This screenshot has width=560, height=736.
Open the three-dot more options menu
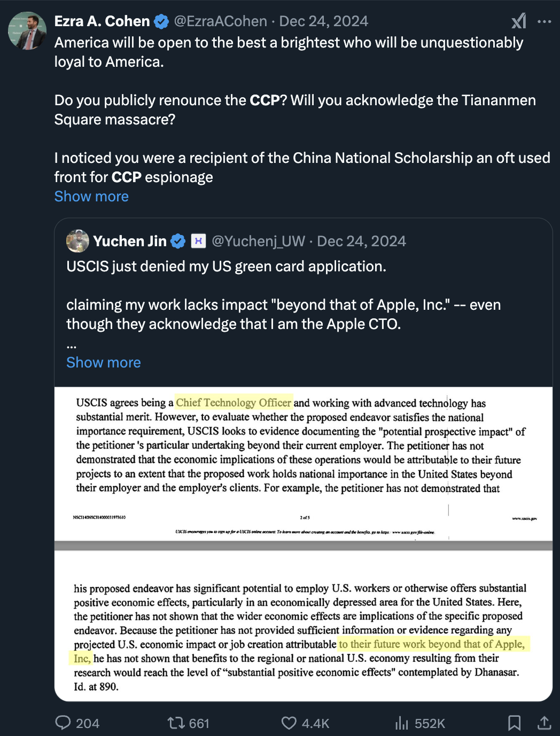[x=544, y=22]
